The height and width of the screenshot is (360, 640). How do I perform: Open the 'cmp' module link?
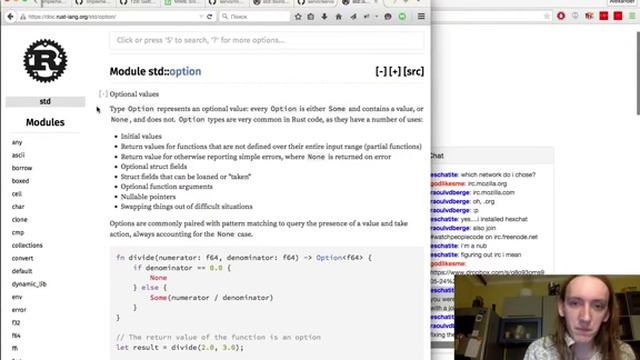tap(18, 232)
